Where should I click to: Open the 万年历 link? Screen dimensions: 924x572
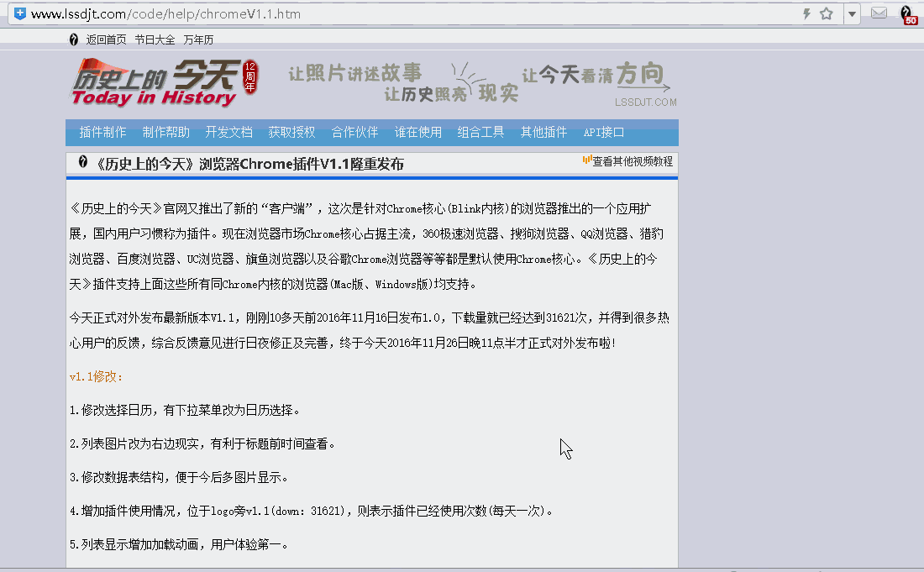tap(198, 39)
